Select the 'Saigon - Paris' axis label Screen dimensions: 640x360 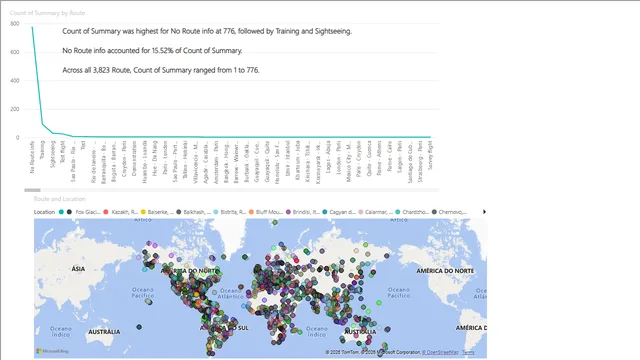(400, 157)
